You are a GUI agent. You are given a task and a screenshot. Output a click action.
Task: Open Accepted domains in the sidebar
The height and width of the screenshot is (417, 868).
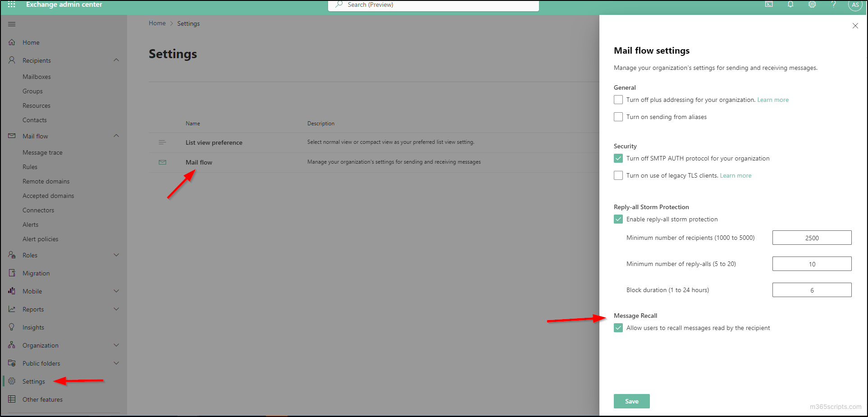tap(48, 195)
